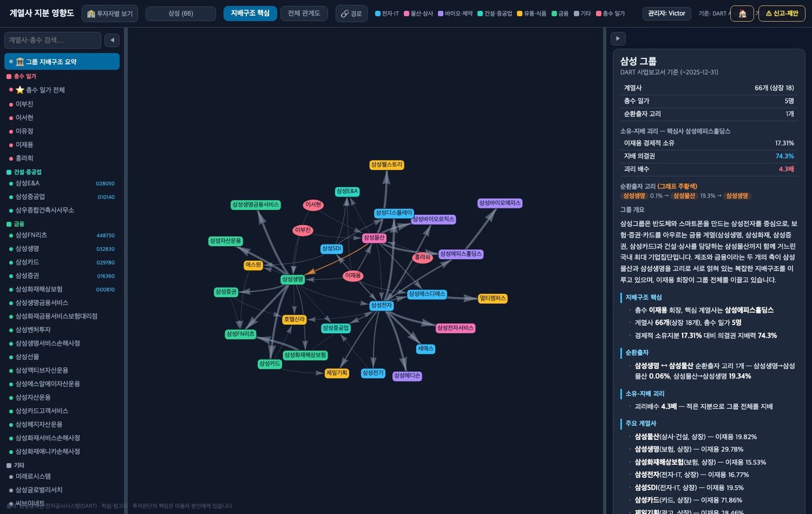Select the 삼성SDI node in the graph
The height and width of the screenshot is (514, 812).
pos(331,249)
